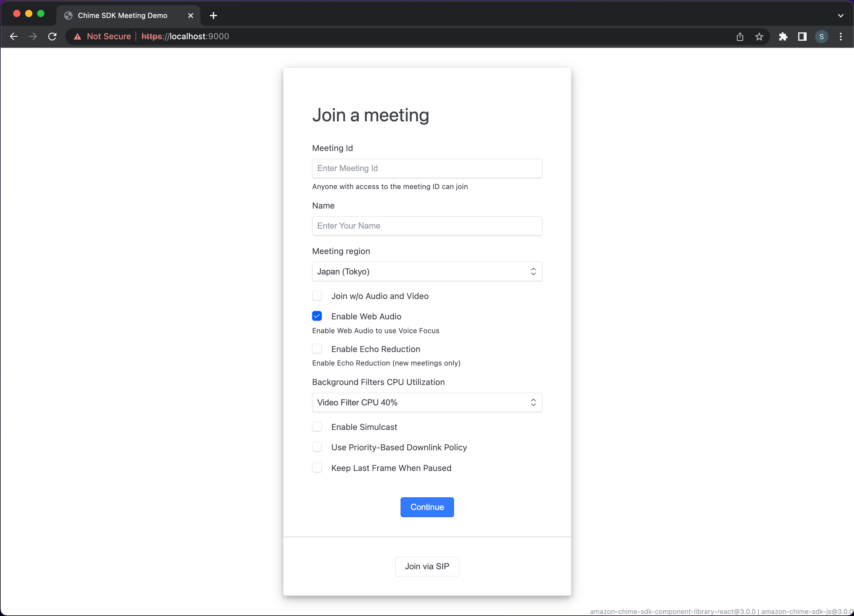The width and height of the screenshot is (854, 616).
Task: Click the forward navigation arrow icon
Action: (x=32, y=37)
